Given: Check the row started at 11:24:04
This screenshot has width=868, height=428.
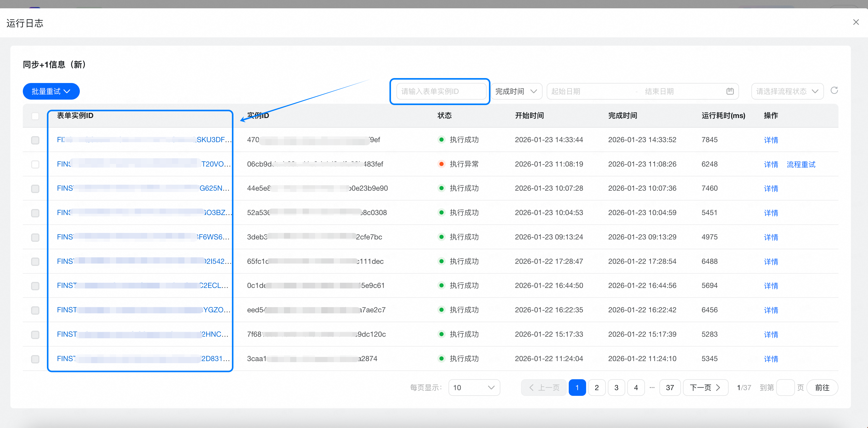Looking at the screenshot, I should tap(35, 359).
